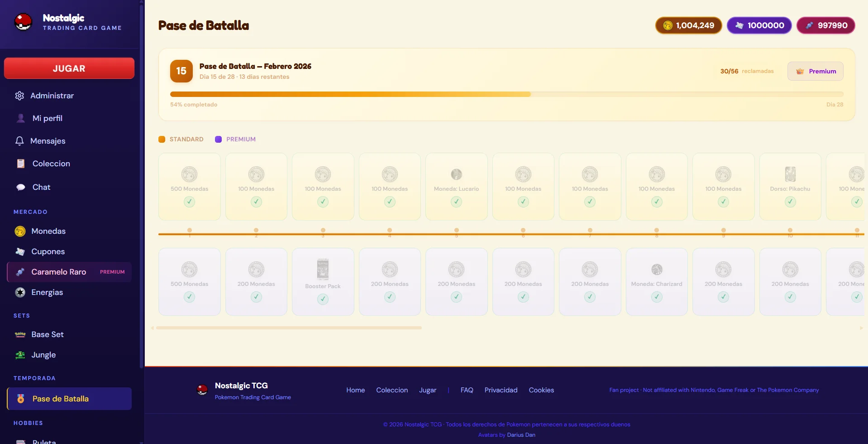Screen dimensions: 868x444
Task: Click the Jungle set icon
Action: pos(20,355)
